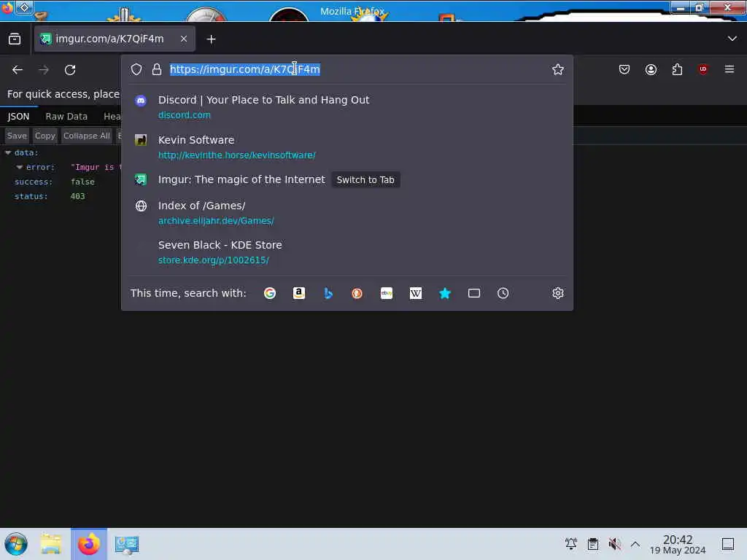Click the show desktop button
Screen dimensions: 747x560
pyautogui.click(x=728, y=543)
